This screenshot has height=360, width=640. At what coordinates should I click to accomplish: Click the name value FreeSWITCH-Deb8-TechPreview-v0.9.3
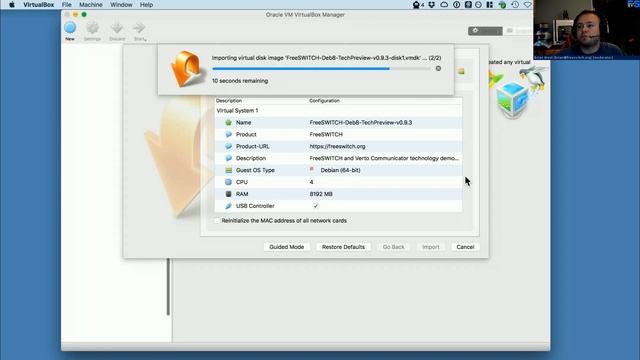click(361, 122)
